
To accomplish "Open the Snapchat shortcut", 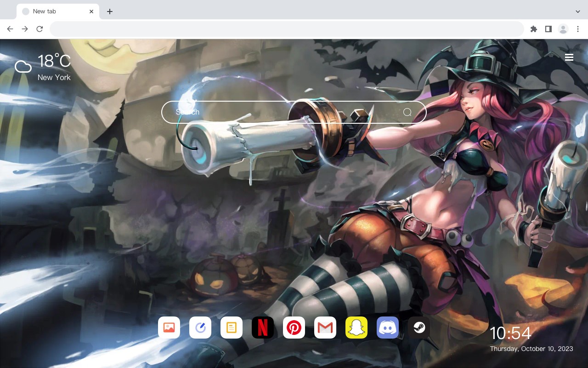I will (356, 328).
